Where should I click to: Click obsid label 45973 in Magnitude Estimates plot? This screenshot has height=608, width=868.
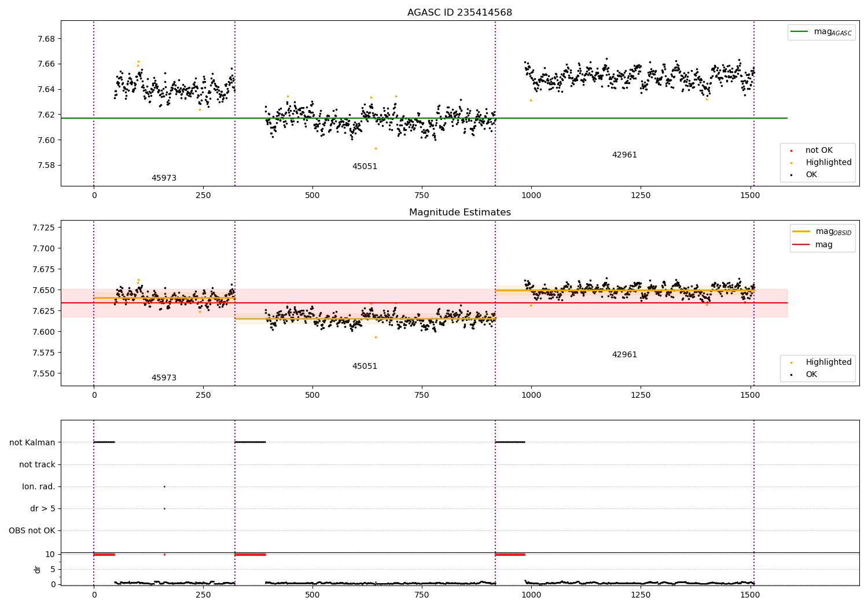[x=164, y=378]
